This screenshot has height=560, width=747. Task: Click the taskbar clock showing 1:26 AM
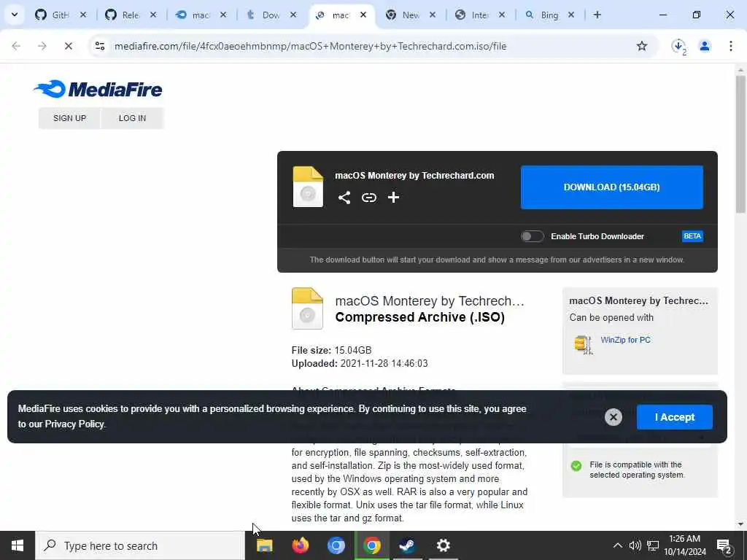pos(684,545)
